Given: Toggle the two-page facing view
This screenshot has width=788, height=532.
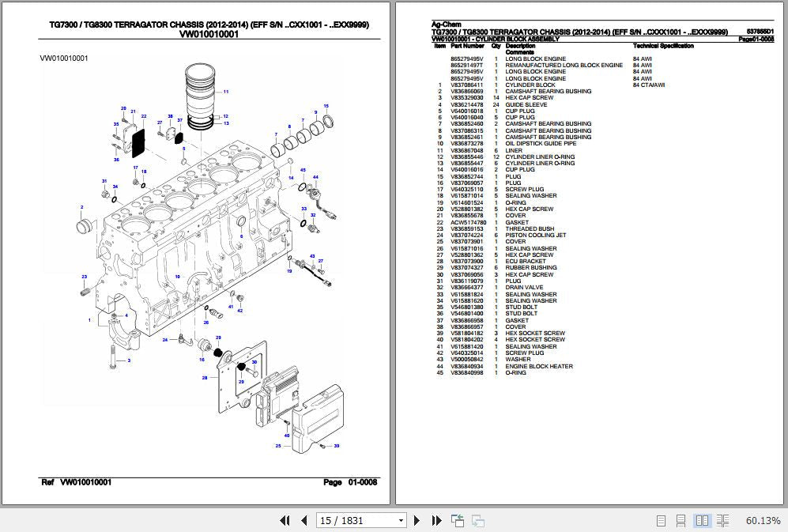Looking at the screenshot, I should click(702, 520).
